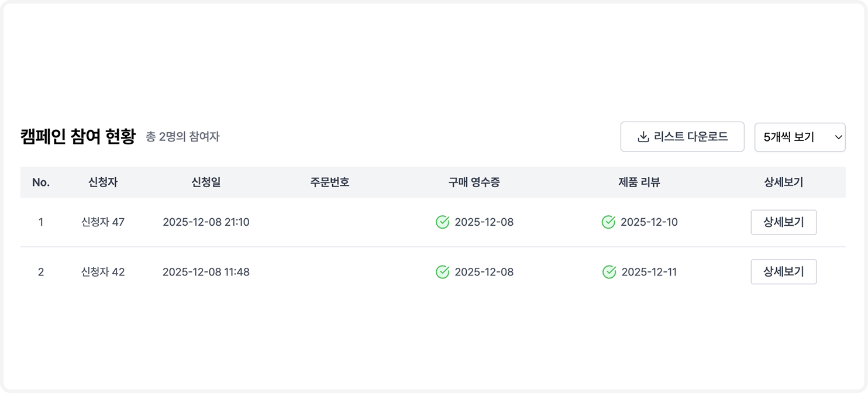This screenshot has width=868, height=393.
Task: Click the chevron on the per-page selector
Action: point(838,137)
